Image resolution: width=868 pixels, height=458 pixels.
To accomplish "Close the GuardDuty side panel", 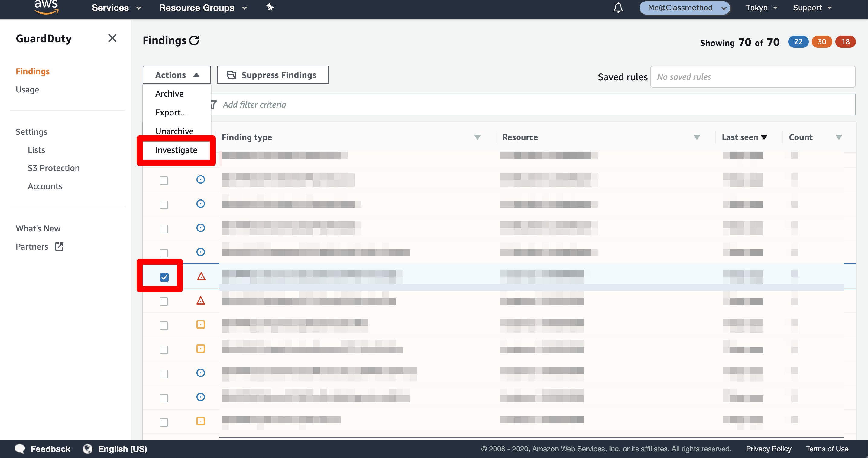I will [x=112, y=38].
